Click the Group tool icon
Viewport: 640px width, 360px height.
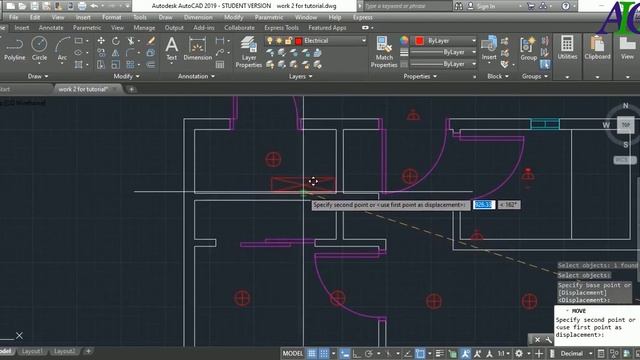(x=529, y=48)
